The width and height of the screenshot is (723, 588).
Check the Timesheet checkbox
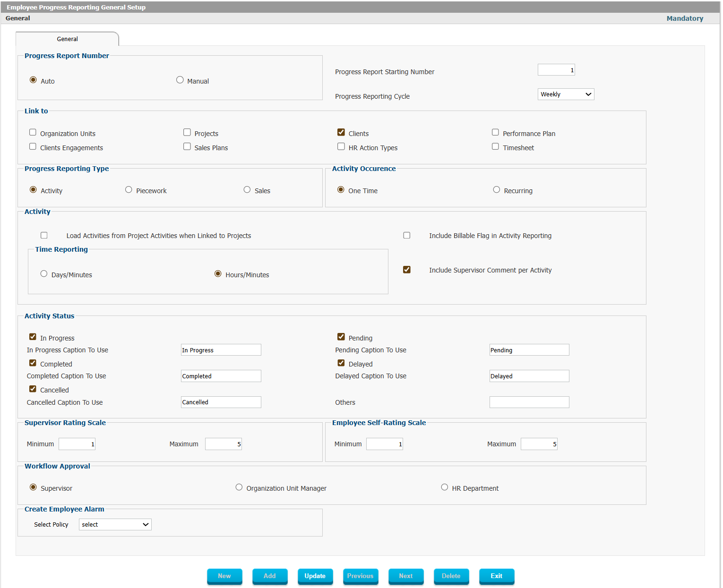pos(495,146)
